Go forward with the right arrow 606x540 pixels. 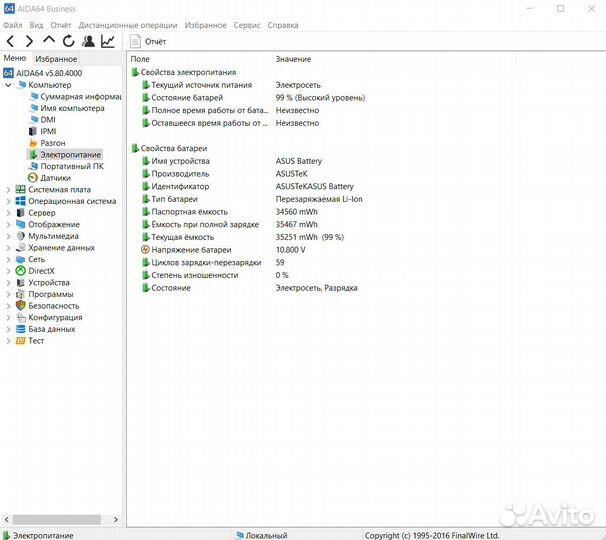29,41
